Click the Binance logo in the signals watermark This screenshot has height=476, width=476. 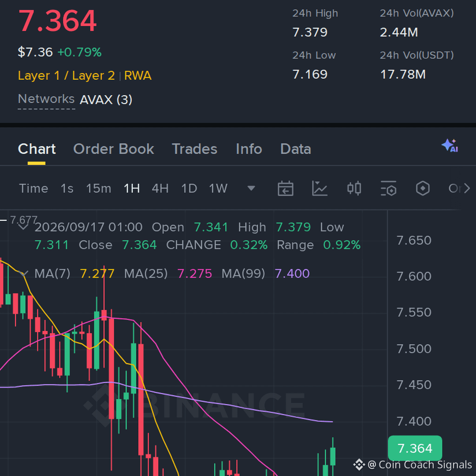359,465
